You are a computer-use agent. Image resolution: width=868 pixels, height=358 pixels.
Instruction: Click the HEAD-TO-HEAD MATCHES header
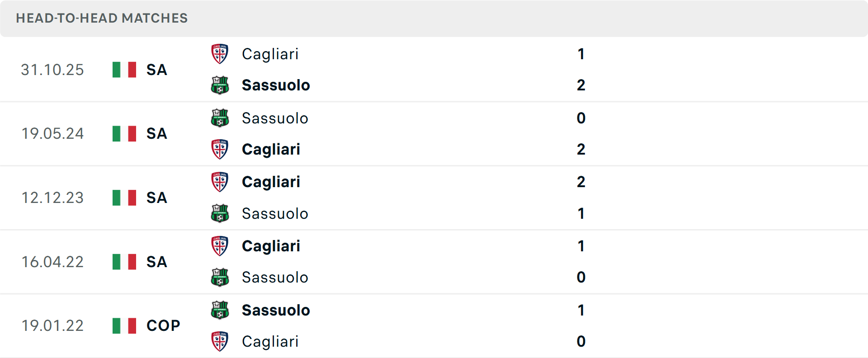(101, 19)
